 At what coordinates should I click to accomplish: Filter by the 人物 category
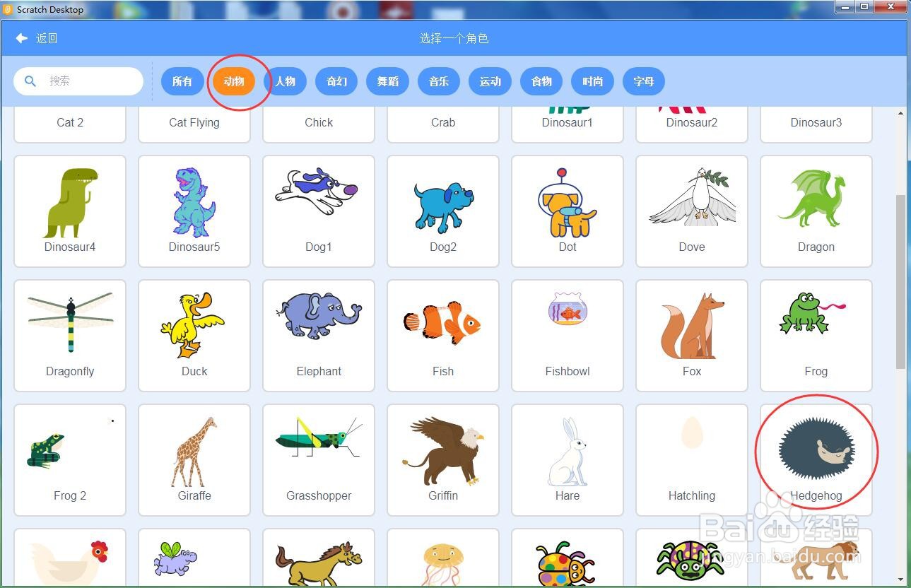[285, 81]
